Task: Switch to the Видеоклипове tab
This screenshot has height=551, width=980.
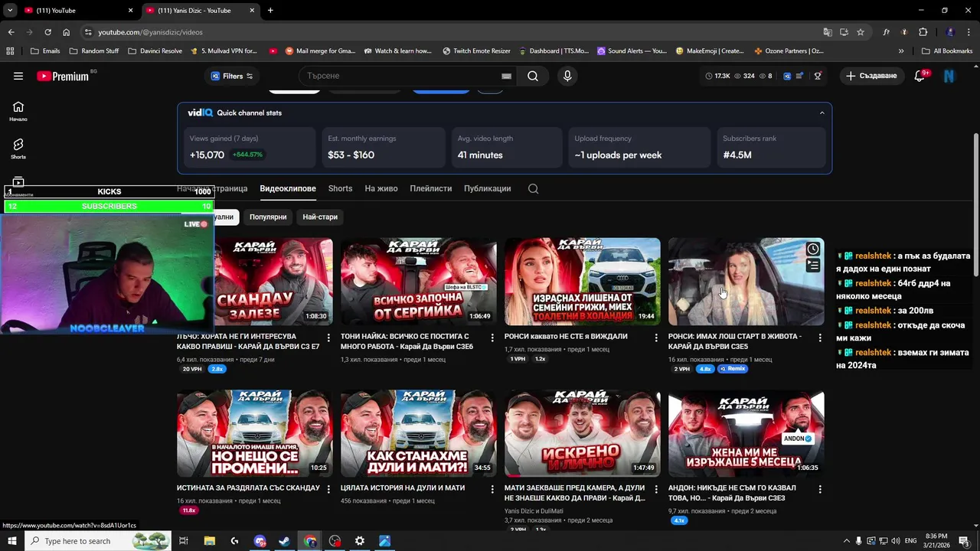Action: click(x=288, y=188)
